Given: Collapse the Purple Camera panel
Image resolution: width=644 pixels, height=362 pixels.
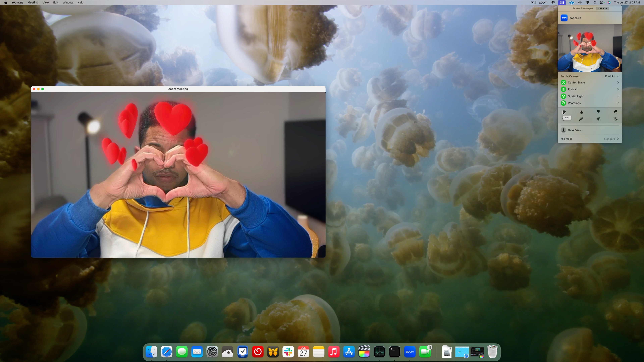Looking at the screenshot, I should click(618, 76).
